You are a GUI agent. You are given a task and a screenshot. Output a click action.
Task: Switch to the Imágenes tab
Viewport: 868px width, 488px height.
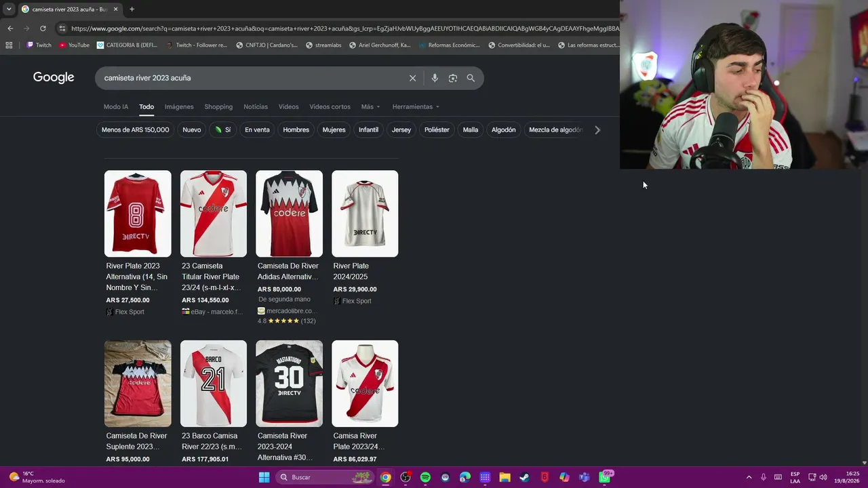point(179,106)
